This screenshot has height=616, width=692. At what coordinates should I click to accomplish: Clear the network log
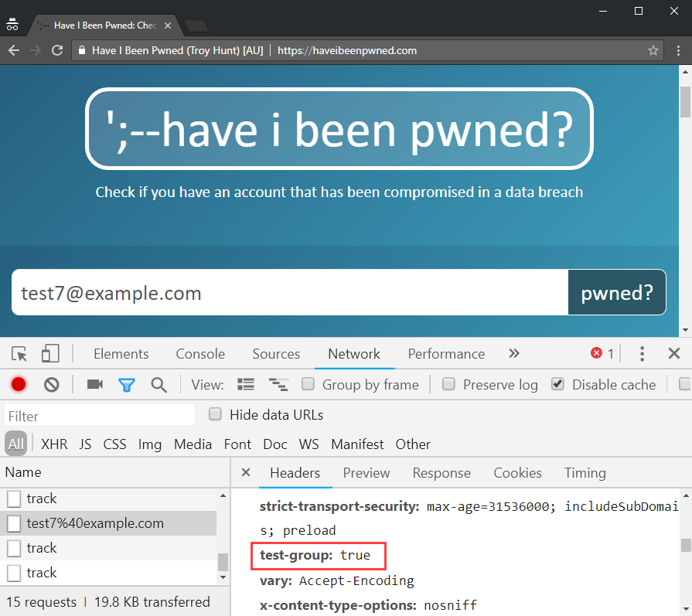pyautogui.click(x=52, y=385)
